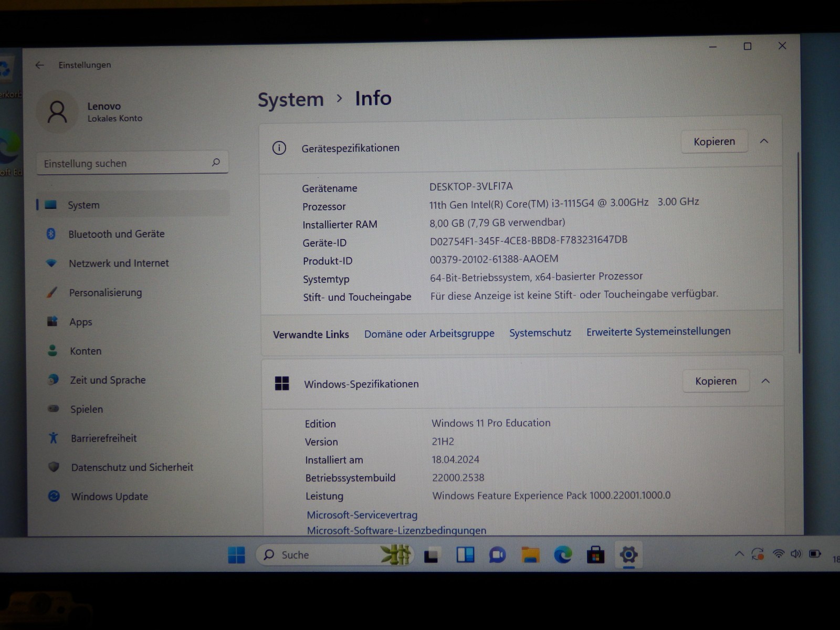Image resolution: width=840 pixels, height=630 pixels.
Task: Click the volume speaker icon in the tray
Action: [x=796, y=554]
